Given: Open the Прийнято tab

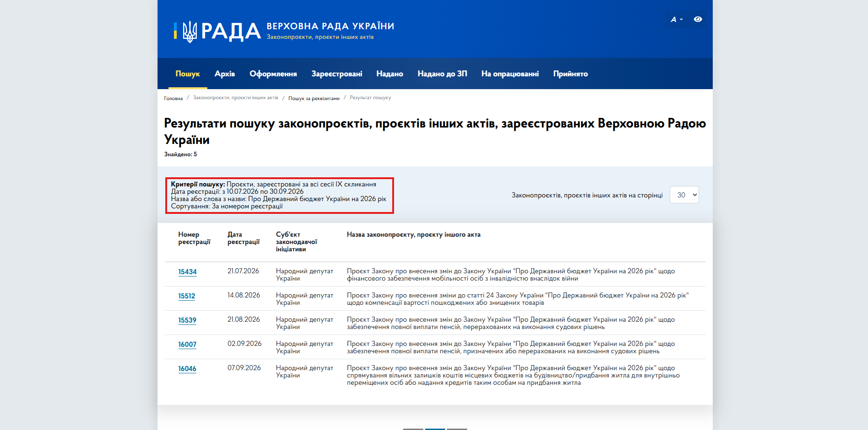Looking at the screenshot, I should point(570,74).
